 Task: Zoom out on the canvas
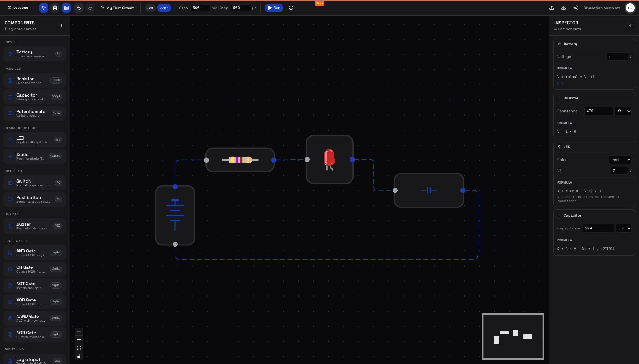point(79,340)
